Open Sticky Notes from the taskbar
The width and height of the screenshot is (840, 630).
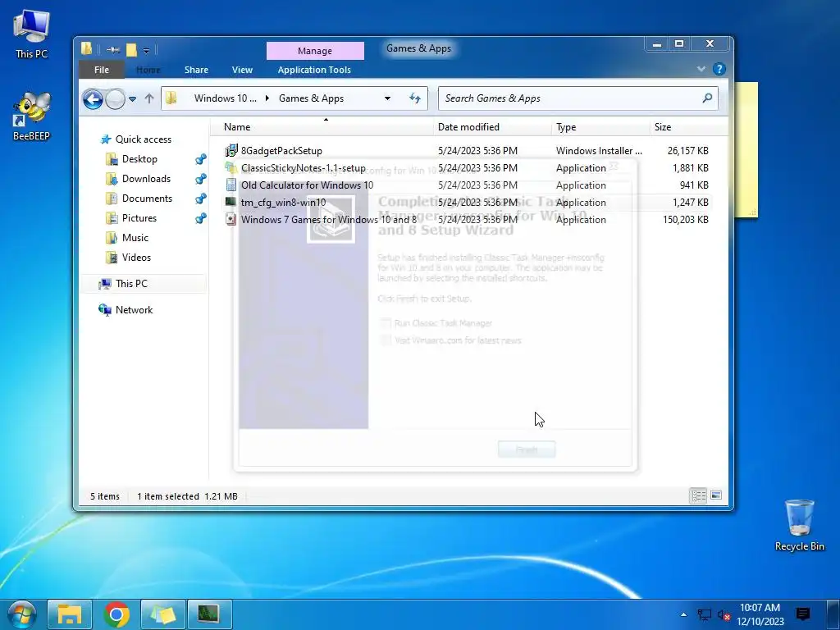[163, 614]
